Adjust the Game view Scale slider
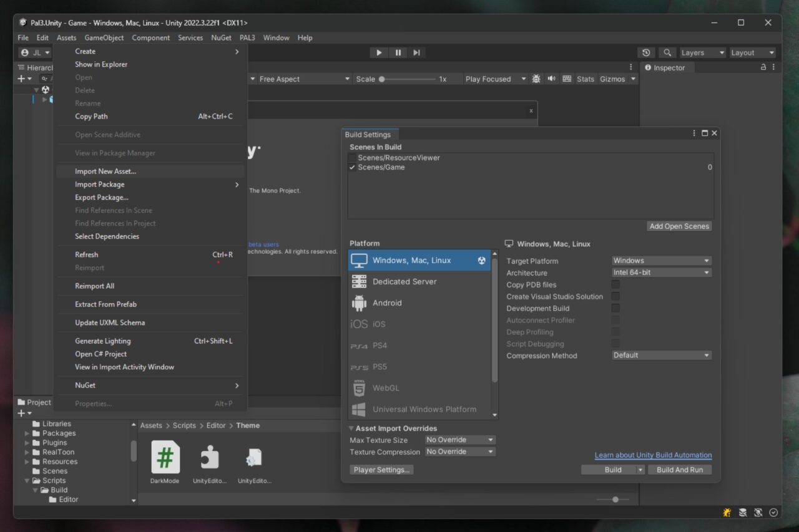 click(x=382, y=79)
